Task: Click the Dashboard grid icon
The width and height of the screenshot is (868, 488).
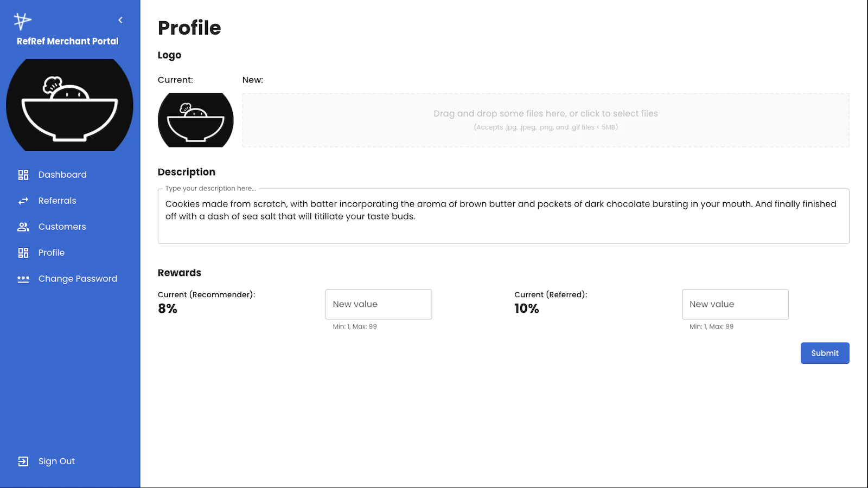Action: pyautogui.click(x=23, y=175)
